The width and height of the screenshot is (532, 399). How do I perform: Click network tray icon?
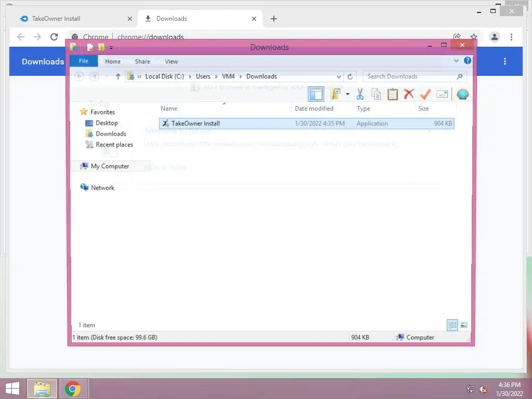coord(470,389)
